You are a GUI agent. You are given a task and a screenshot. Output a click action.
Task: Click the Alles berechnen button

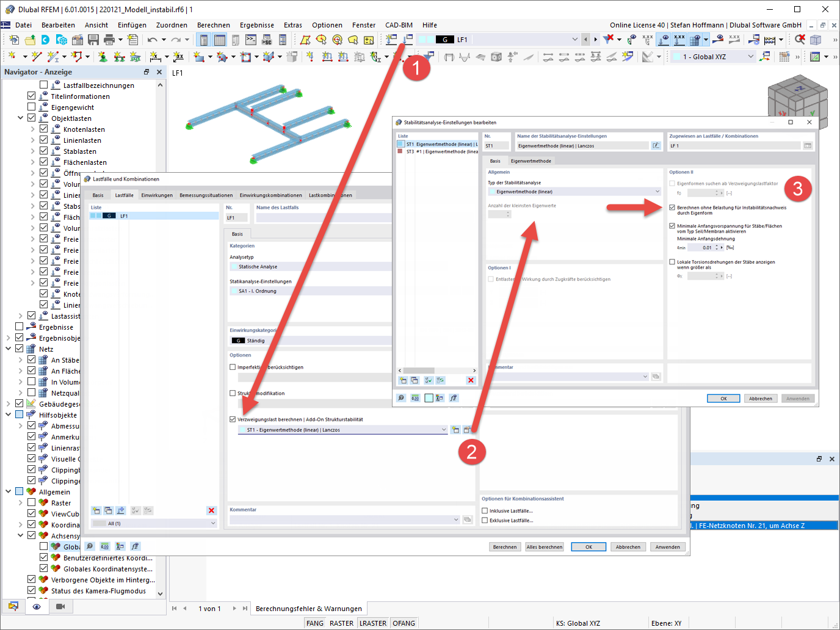[544, 546]
